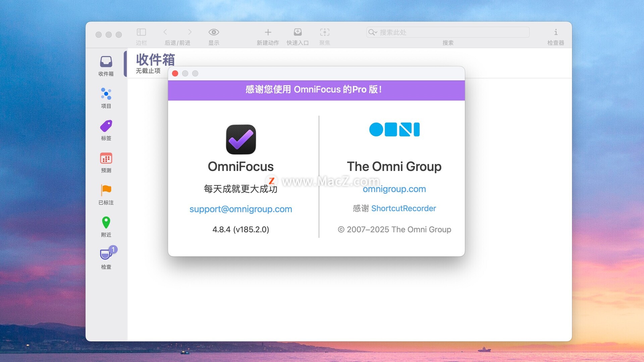This screenshot has width=644, height=362.
Task: Open Quick Entry (快速入口) from toolbar
Action: pos(298,32)
